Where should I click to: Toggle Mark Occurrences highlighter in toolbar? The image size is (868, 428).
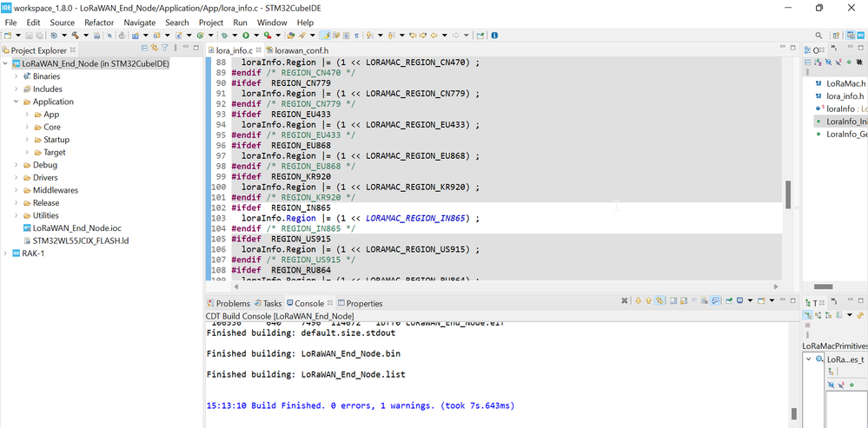pyautogui.click(x=325, y=35)
